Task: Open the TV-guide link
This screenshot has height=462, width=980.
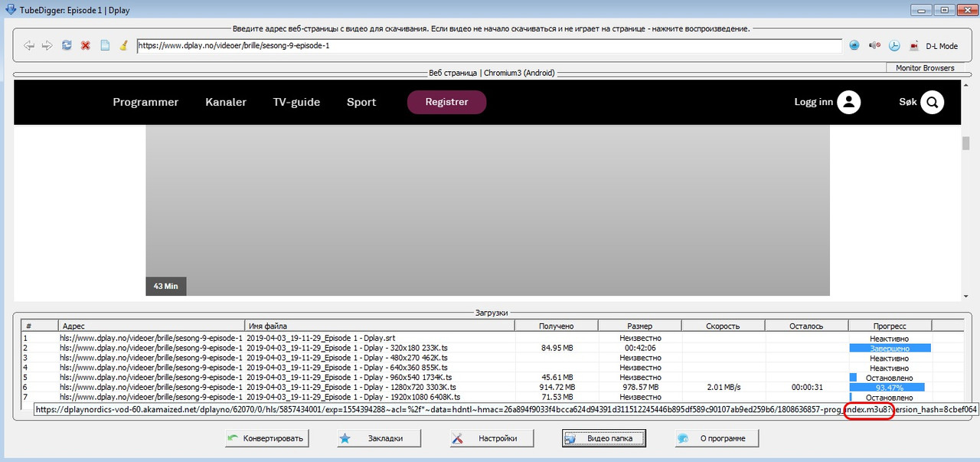Action: point(296,102)
